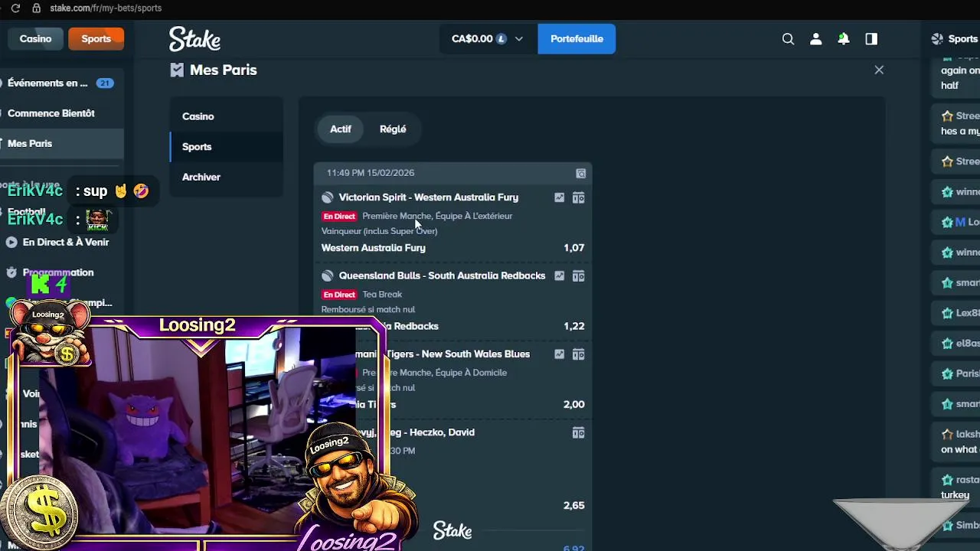Open Archiver in Mes Paris side menu

(227, 177)
